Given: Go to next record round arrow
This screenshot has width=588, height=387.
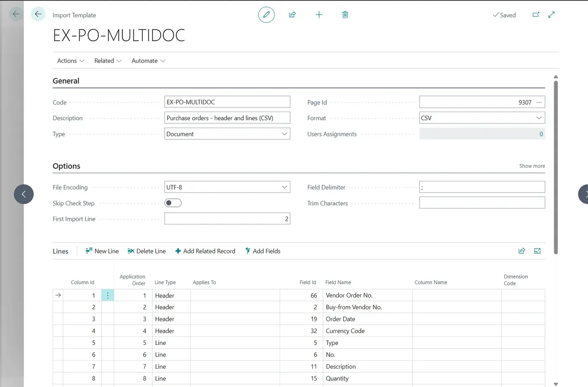Looking at the screenshot, I should 583,194.
